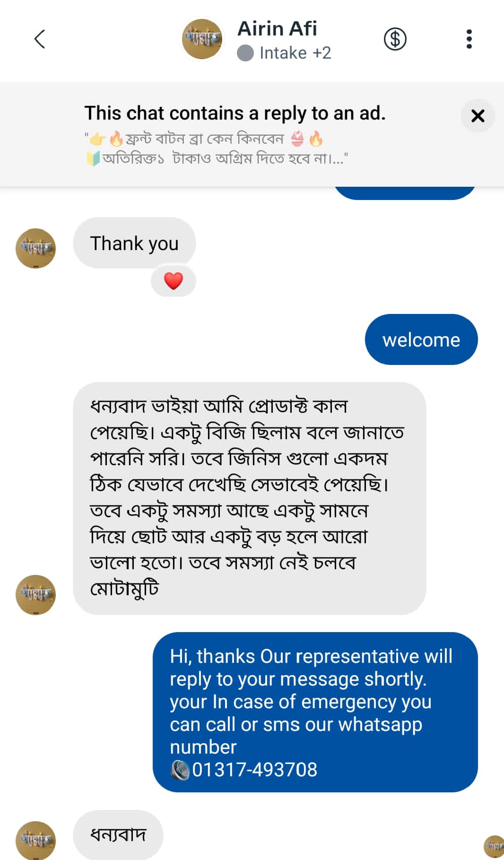Select the 'Thank you' message bubble
The height and width of the screenshot is (860, 504).
tap(134, 243)
